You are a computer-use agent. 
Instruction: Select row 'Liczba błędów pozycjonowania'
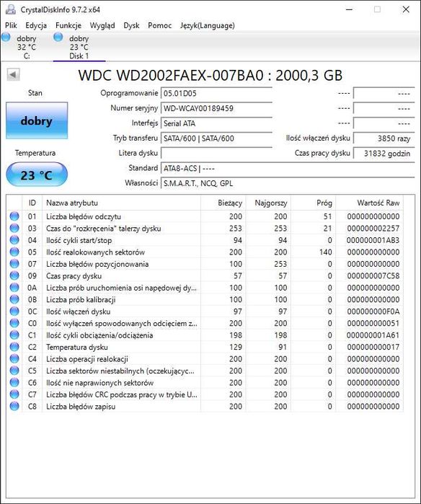(x=205, y=264)
